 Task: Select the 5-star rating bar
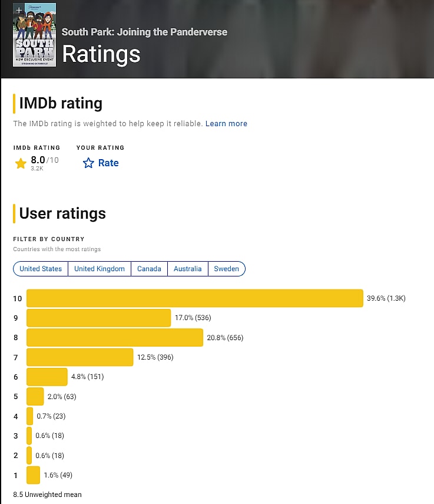pyautogui.click(x=35, y=397)
